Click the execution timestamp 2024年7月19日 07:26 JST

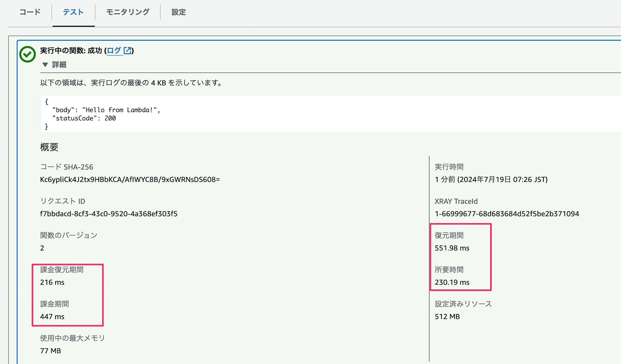[x=502, y=179]
